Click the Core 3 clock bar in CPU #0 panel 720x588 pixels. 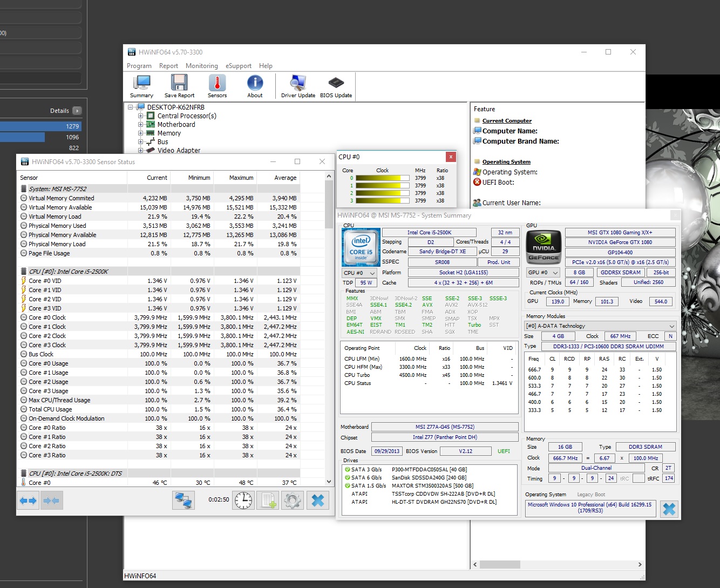coord(382,200)
